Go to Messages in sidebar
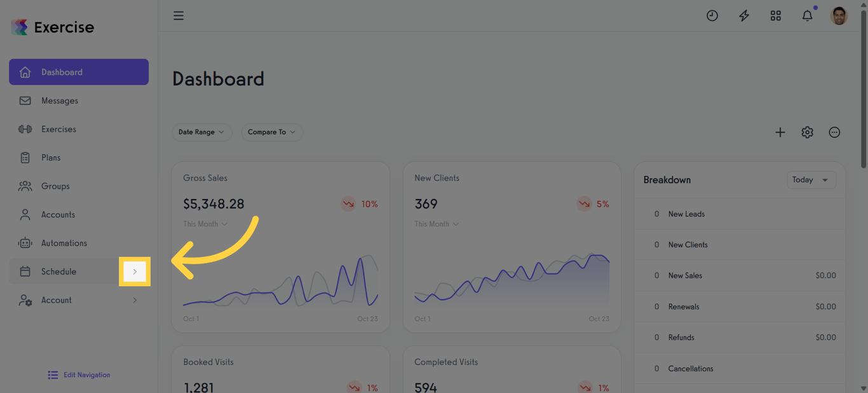 [x=60, y=100]
